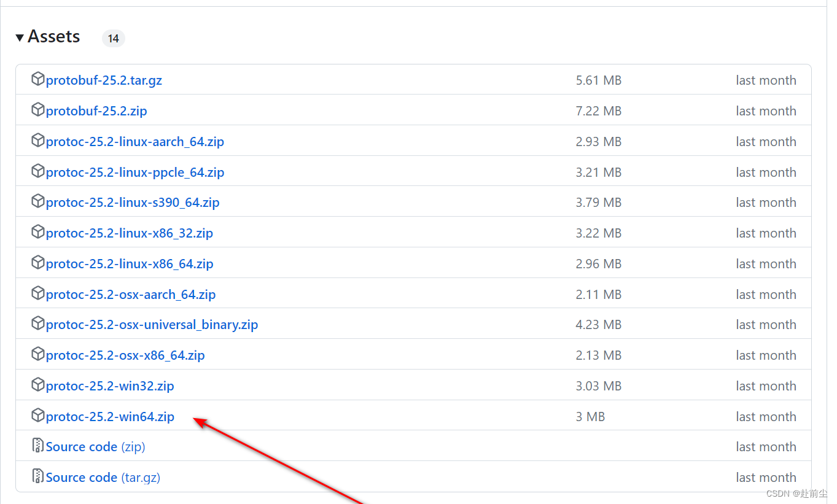Click package icon beside protoc-25.2-linux-aarch_64.zip

pos(38,140)
